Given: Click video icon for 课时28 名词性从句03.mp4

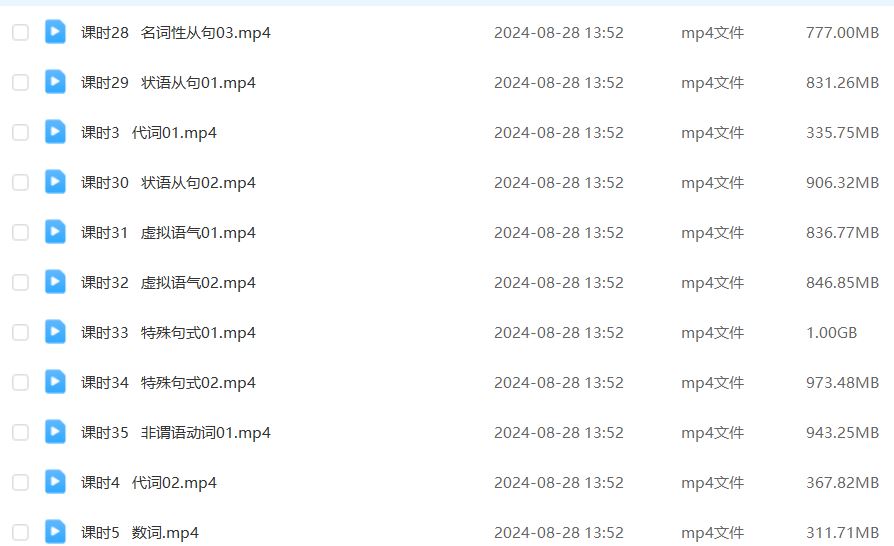Looking at the screenshot, I should (x=55, y=32).
